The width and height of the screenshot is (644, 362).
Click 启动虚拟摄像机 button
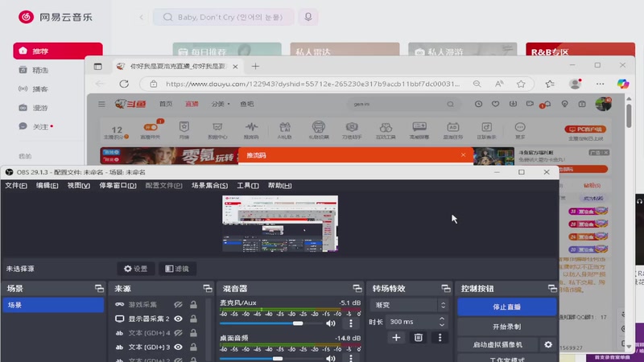(497, 345)
